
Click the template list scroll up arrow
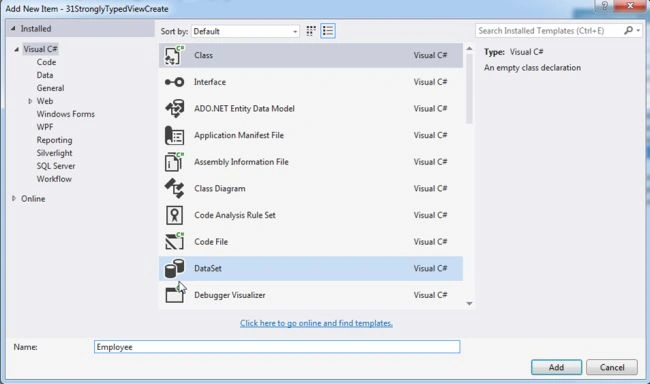point(469,49)
